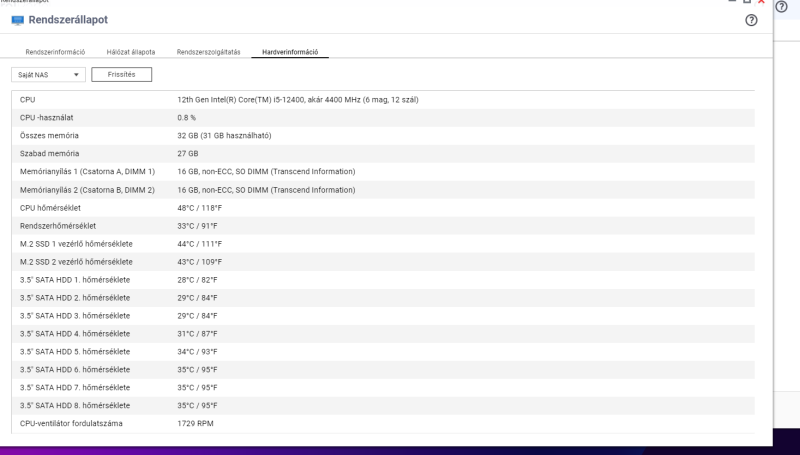
Task: Select the CPU model text 12th Gen Intel Core i5-12400
Action: [297, 99]
